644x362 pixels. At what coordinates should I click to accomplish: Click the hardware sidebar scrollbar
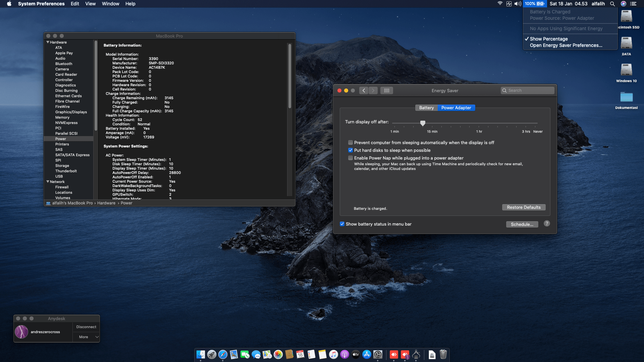pyautogui.click(x=96, y=85)
